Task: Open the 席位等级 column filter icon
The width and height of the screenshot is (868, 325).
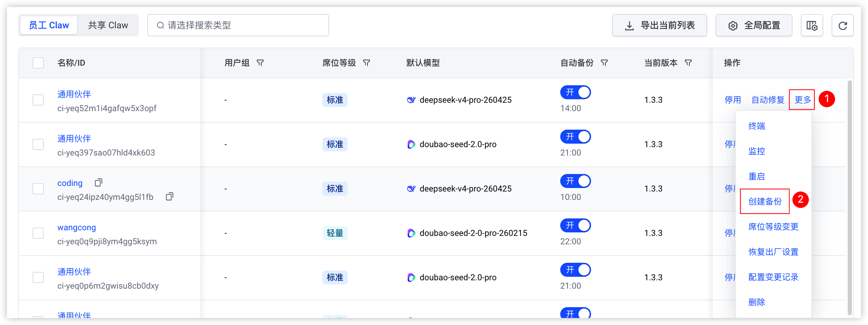Action: [367, 63]
